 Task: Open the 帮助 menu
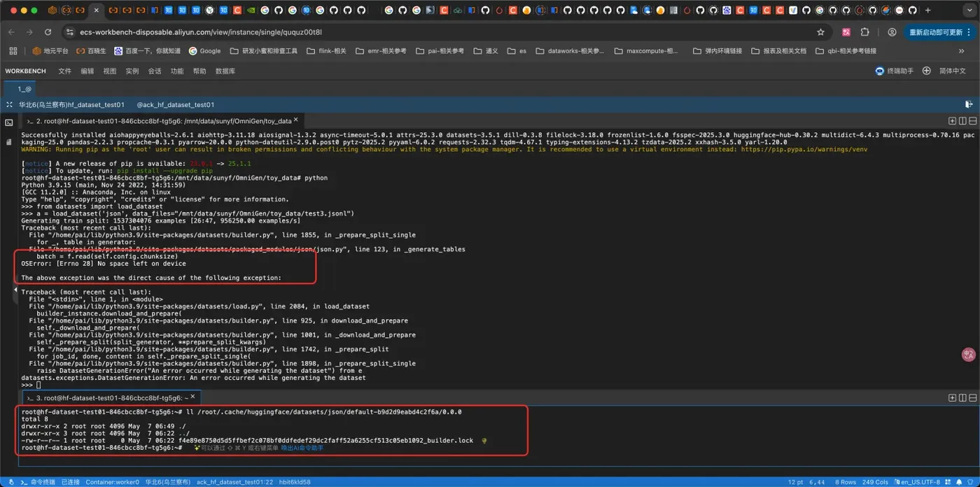199,71
